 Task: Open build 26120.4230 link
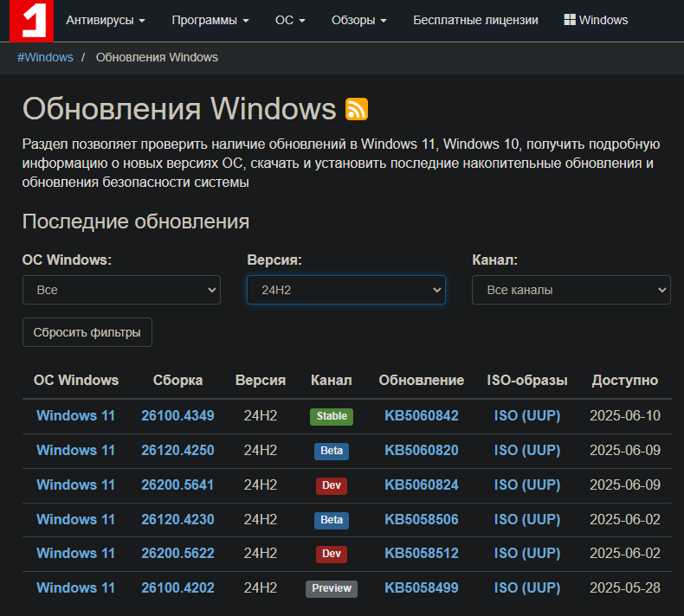pyautogui.click(x=177, y=520)
